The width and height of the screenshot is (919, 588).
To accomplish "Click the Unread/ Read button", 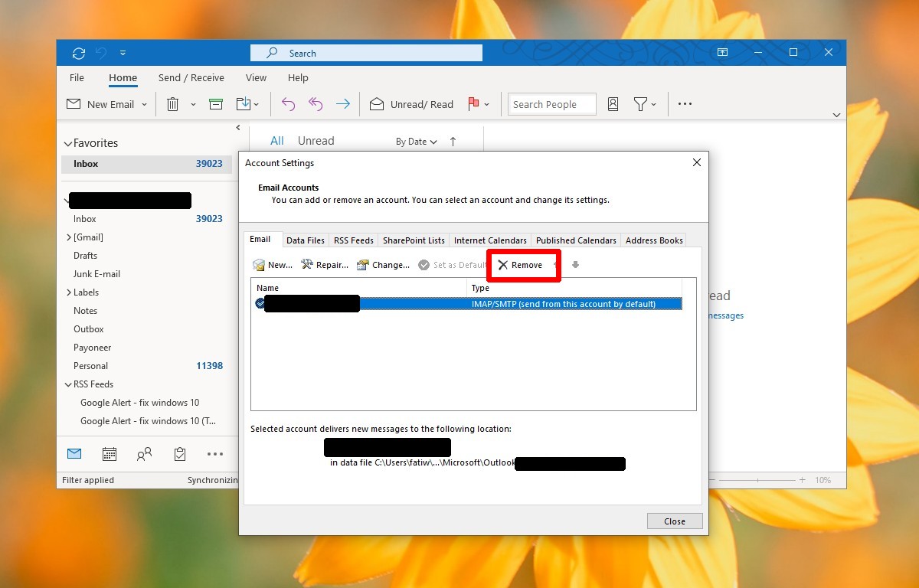I will 412,104.
